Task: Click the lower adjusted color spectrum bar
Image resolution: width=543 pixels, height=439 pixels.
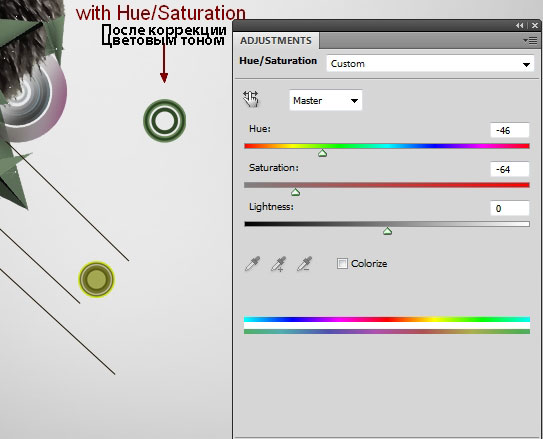Action: tap(387, 332)
